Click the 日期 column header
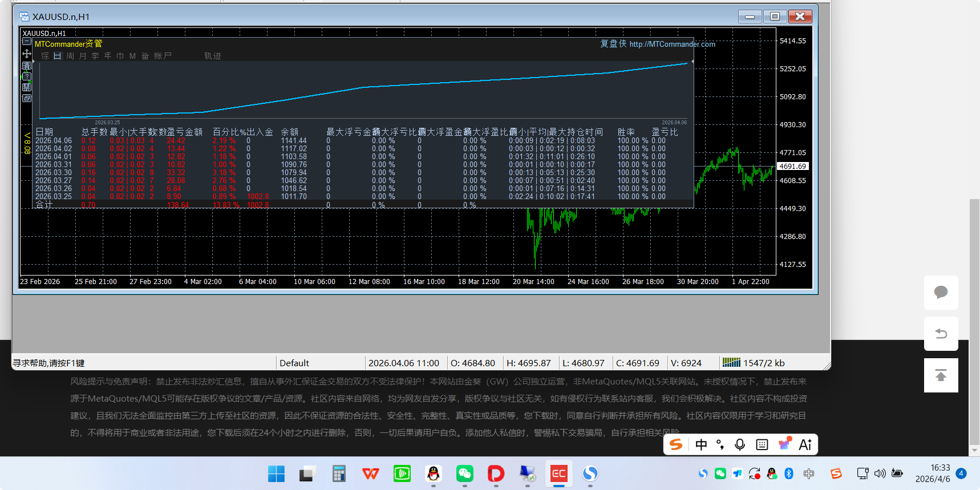 pyautogui.click(x=44, y=132)
